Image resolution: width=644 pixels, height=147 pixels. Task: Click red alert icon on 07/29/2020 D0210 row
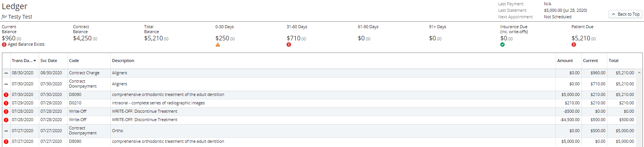click(6, 103)
